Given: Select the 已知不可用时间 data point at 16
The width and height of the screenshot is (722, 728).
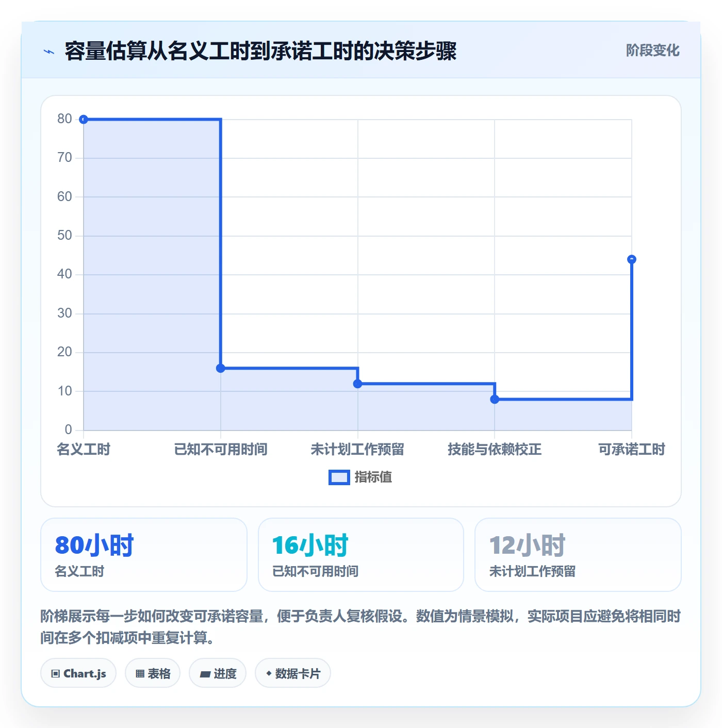Looking at the screenshot, I should tap(221, 368).
